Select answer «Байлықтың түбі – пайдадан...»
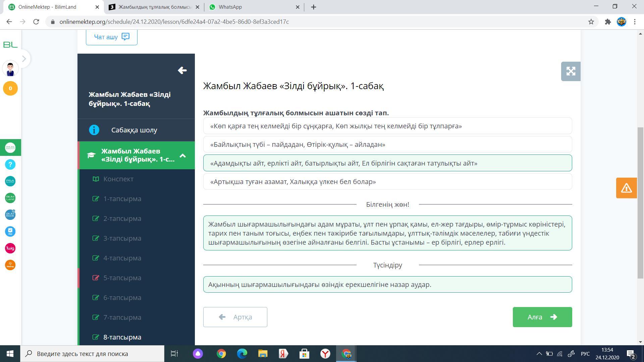 387,144
